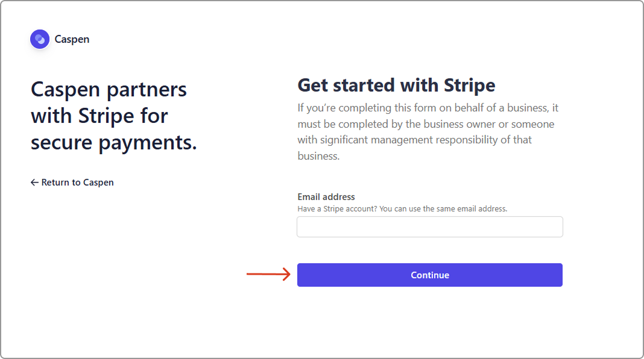Click the "with Stripe for" headline line
This screenshot has height=359, width=644.
(99, 116)
